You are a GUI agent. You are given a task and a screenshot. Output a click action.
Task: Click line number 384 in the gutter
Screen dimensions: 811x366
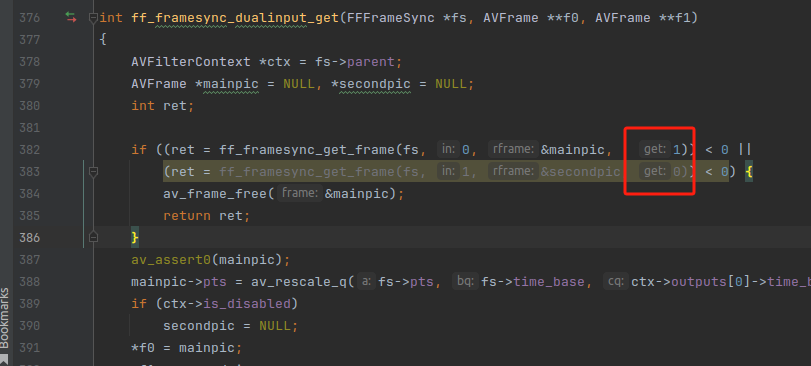coord(29,193)
